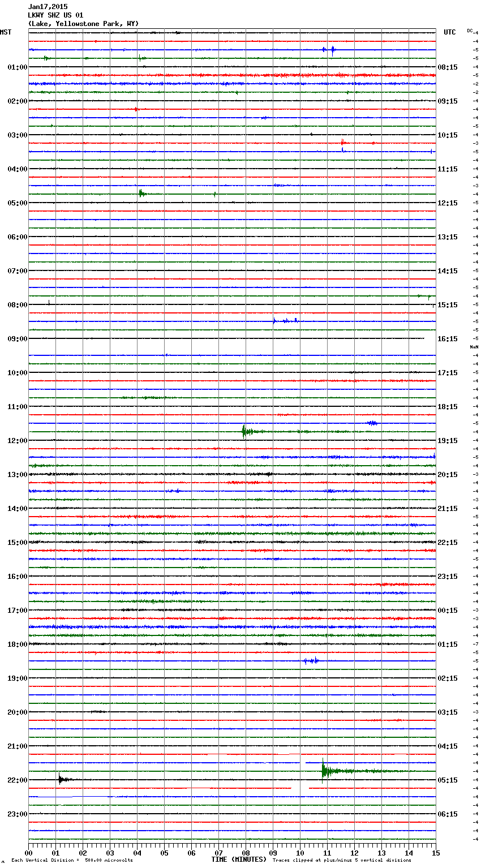The image size is (481, 868).
Task: Click the NaN value in the DC column
Action: tap(474, 347)
